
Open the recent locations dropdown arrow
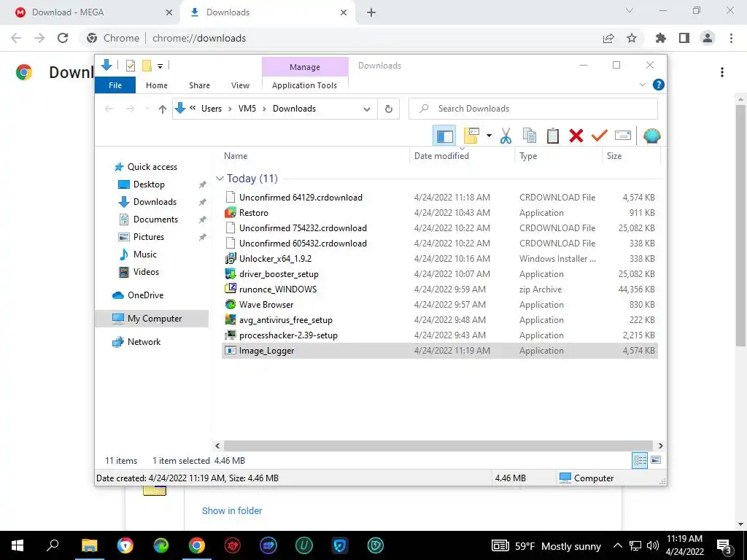(147, 109)
